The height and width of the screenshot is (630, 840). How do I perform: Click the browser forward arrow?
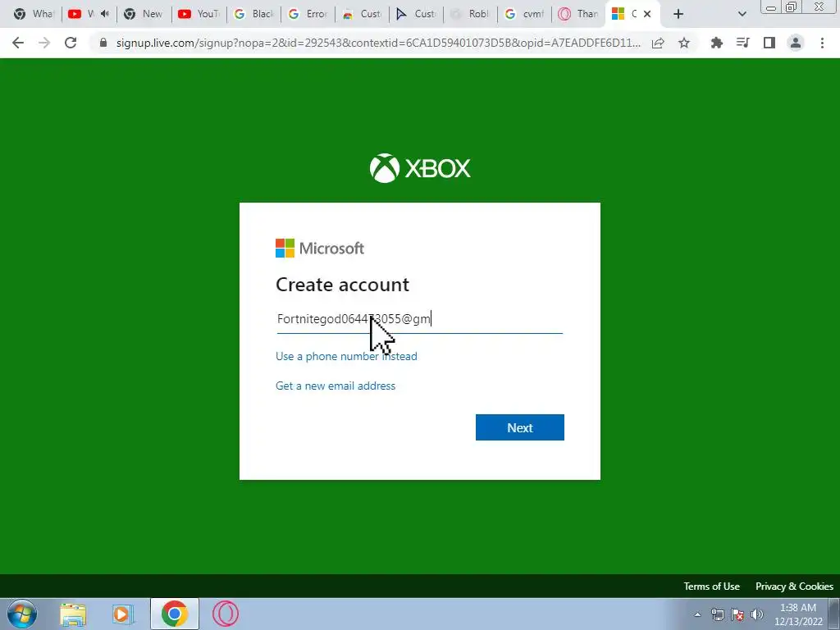click(44, 43)
